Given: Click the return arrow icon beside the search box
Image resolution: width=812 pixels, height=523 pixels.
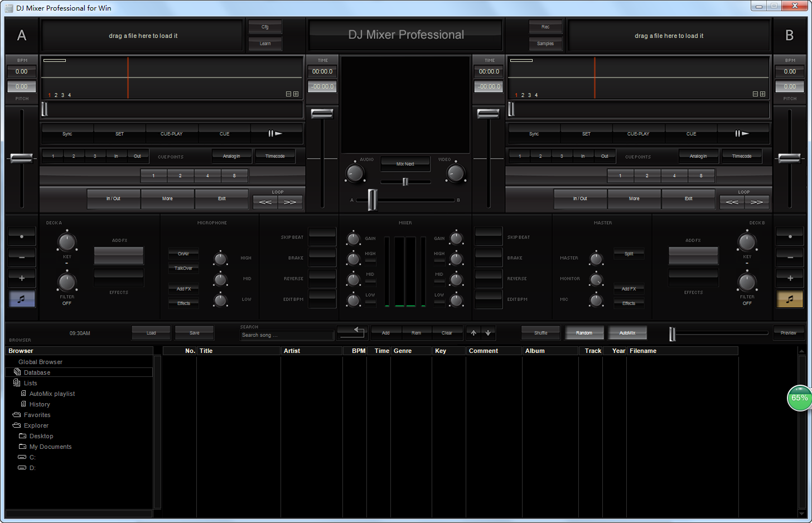Looking at the screenshot, I should click(352, 333).
